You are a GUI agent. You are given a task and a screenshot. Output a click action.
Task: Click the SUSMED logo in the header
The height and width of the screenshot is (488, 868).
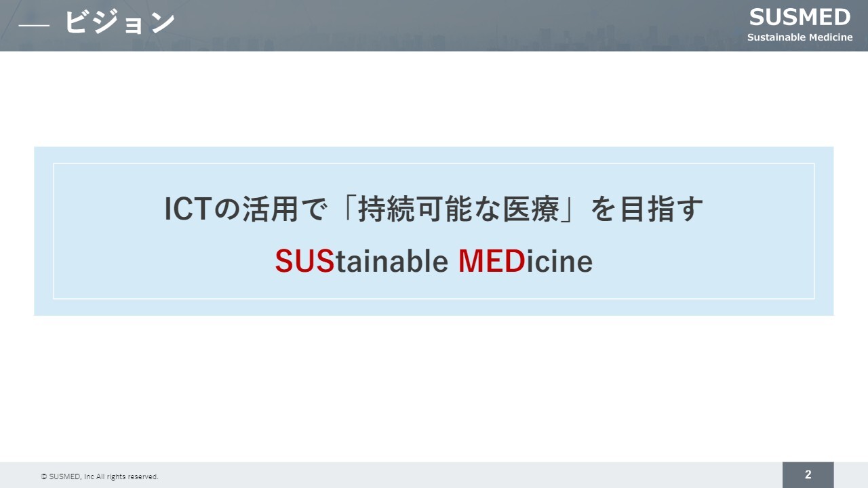pyautogui.click(x=800, y=17)
